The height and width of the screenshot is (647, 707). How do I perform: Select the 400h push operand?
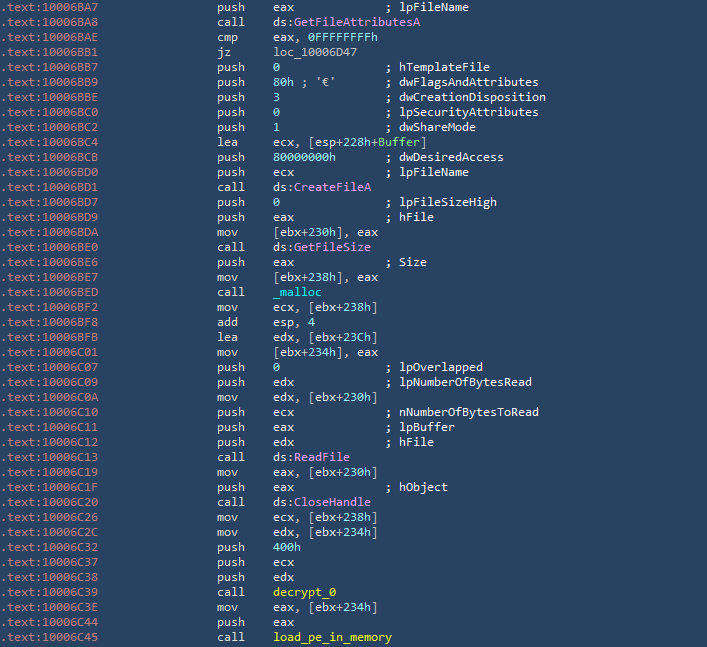coord(287,547)
